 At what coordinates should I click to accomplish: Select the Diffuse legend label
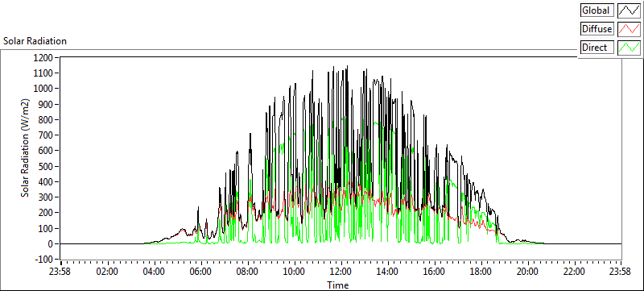pos(597,29)
